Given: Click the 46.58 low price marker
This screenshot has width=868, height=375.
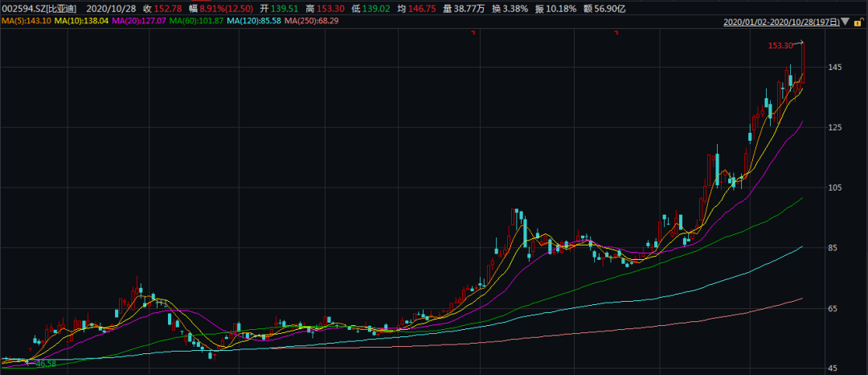Looking at the screenshot, I should (45, 364).
